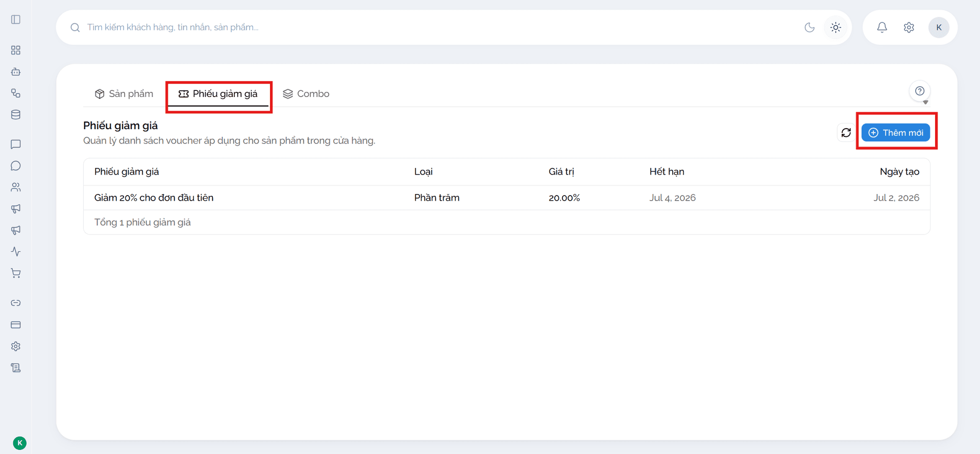Viewport: 980px width, 454px height.
Task: Click the Loại column header
Action: (x=423, y=172)
